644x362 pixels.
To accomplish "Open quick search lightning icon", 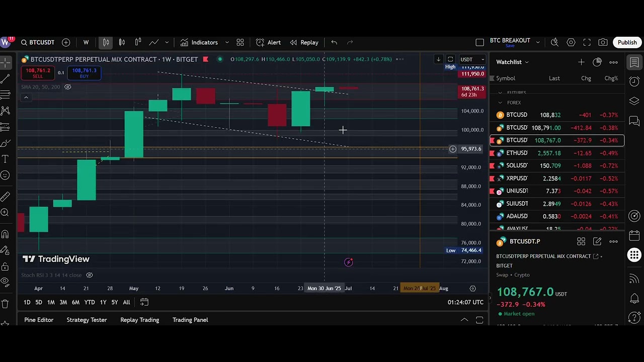I will click(554, 43).
